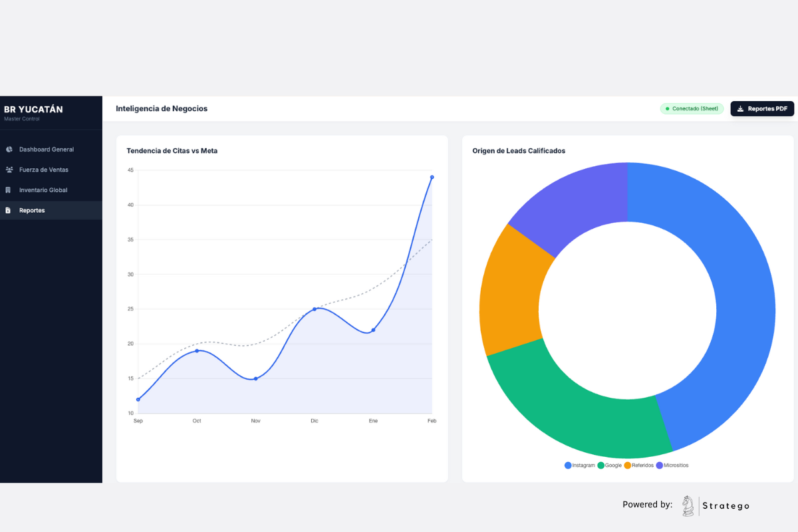
Task: Click the Conectado (Sheet) status badge
Action: (x=692, y=108)
